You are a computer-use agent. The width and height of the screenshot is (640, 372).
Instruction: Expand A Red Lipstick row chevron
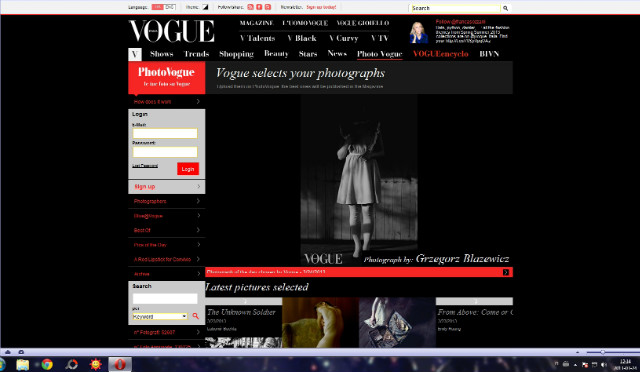tap(198, 259)
